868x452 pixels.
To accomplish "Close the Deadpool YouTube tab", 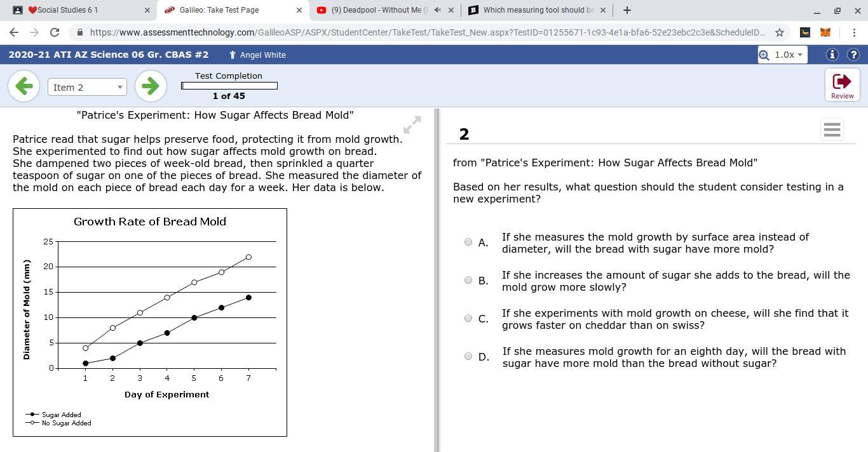I will point(451,10).
